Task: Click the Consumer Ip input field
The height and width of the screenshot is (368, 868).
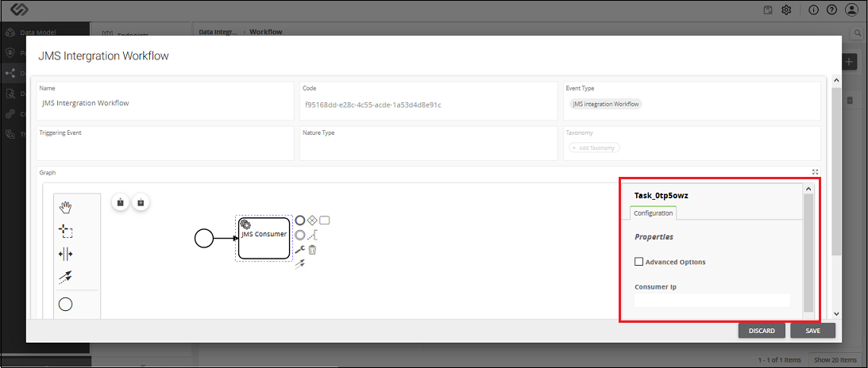Action: pyautogui.click(x=712, y=300)
